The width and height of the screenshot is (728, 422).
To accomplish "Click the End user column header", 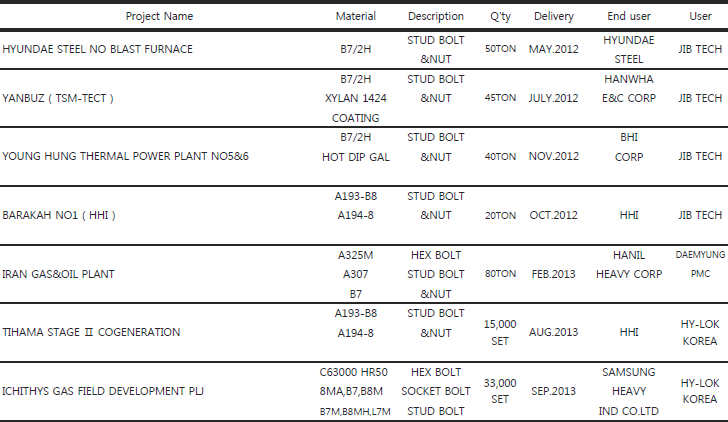I will [629, 16].
